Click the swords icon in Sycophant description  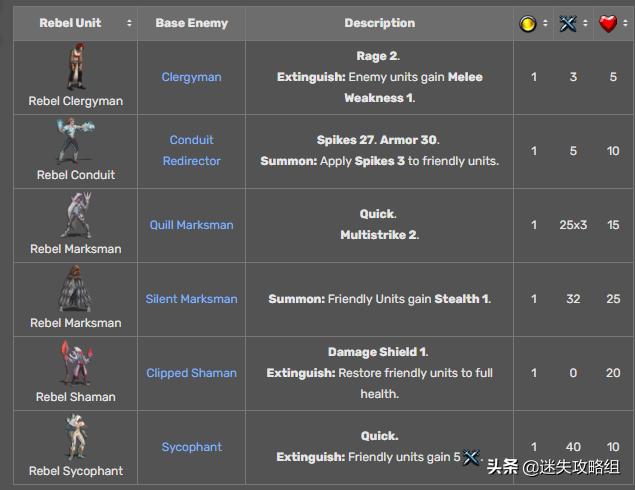click(x=471, y=457)
